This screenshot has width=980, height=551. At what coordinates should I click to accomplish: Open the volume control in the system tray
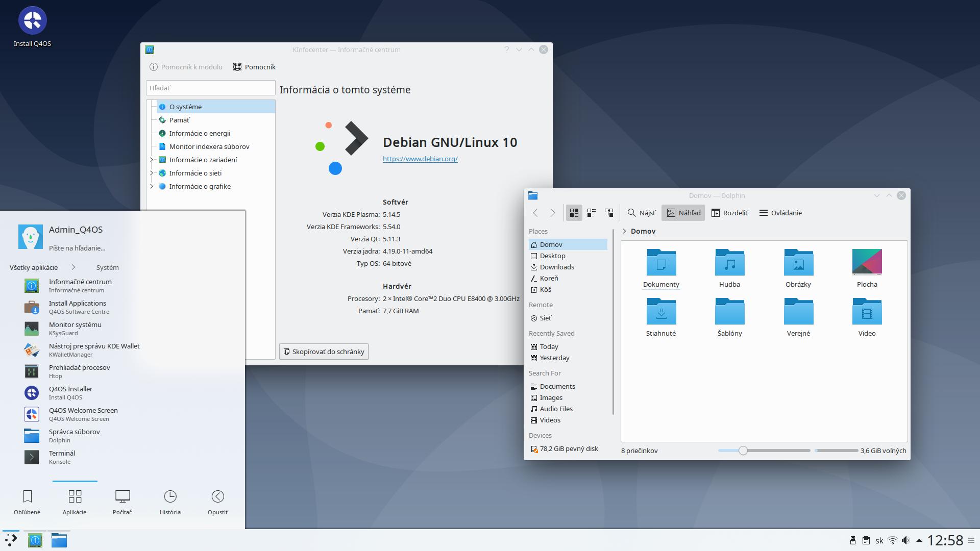(x=905, y=540)
